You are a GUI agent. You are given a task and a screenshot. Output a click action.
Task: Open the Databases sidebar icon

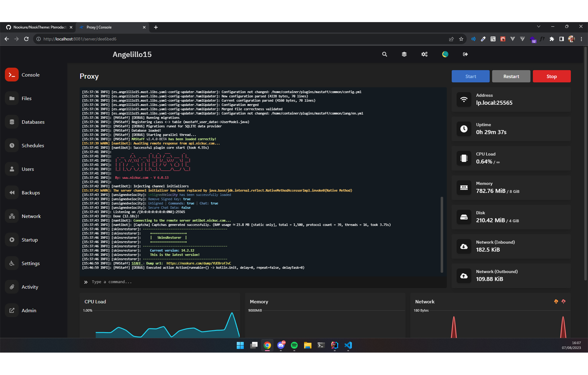pos(12,122)
